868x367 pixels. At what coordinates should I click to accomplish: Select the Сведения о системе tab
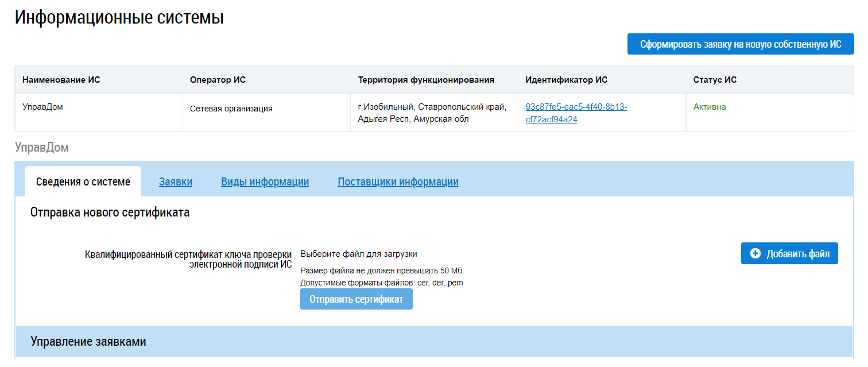click(83, 182)
